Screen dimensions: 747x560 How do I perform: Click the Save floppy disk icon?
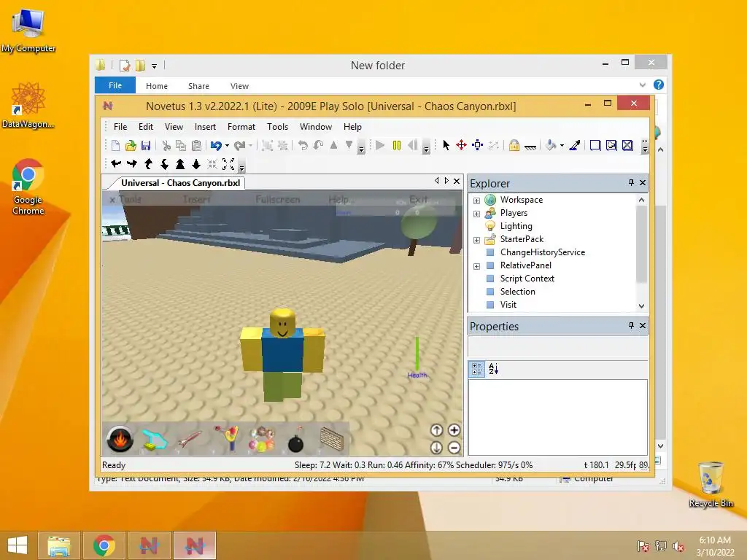pos(146,145)
